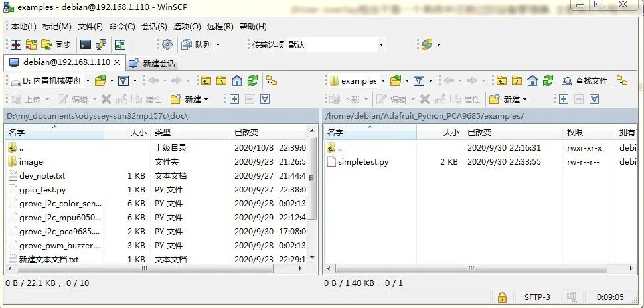Image resolution: width=644 pixels, height=308 pixels.
Task: Open the remote examples directory dropdown
Action: pyautogui.click(x=357, y=81)
